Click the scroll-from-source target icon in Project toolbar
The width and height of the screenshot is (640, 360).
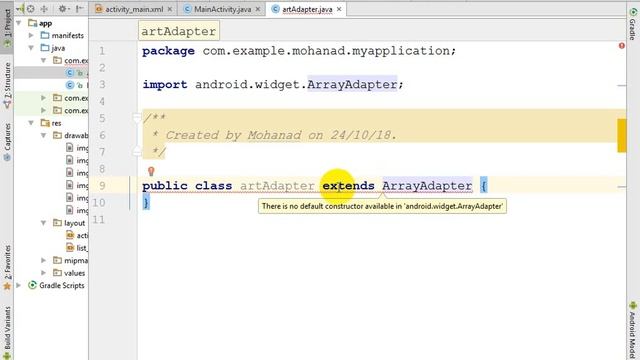[31, 9]
